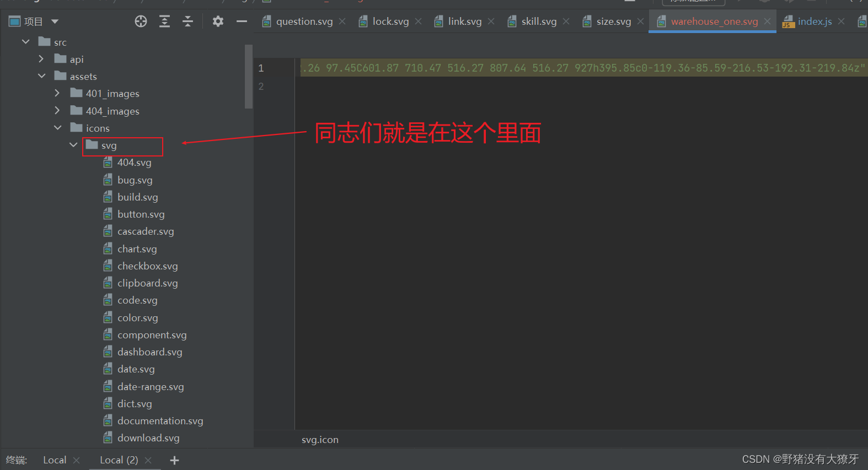
Task: Close the Local (2) terminal tab
Action: (148, 460)
